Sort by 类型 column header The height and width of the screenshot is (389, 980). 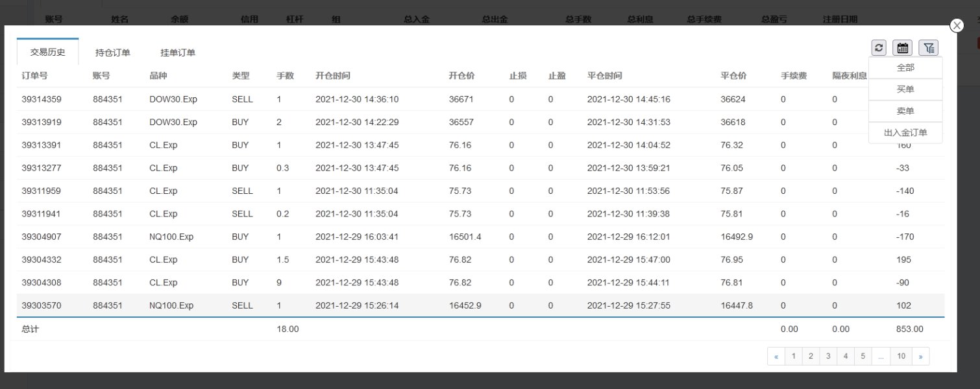tap(241, 76)
